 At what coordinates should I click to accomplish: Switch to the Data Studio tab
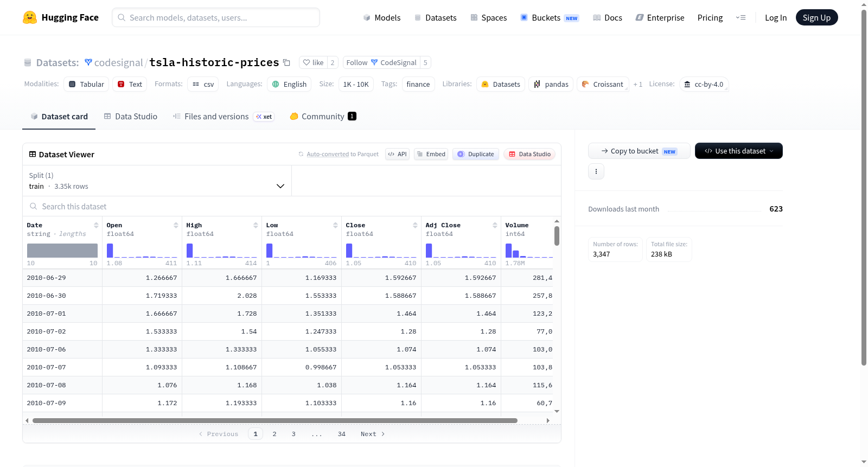pos(131,117)
